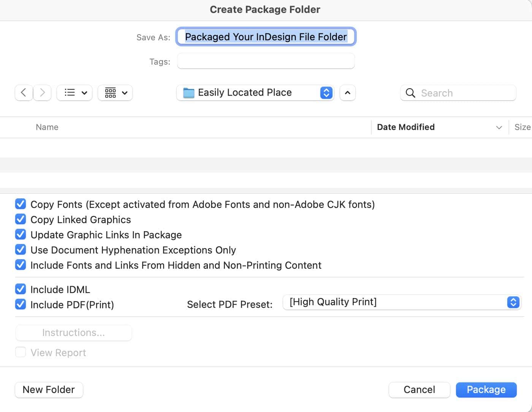
Task: Click the magnifying glass in the search field
Action: 410,93
